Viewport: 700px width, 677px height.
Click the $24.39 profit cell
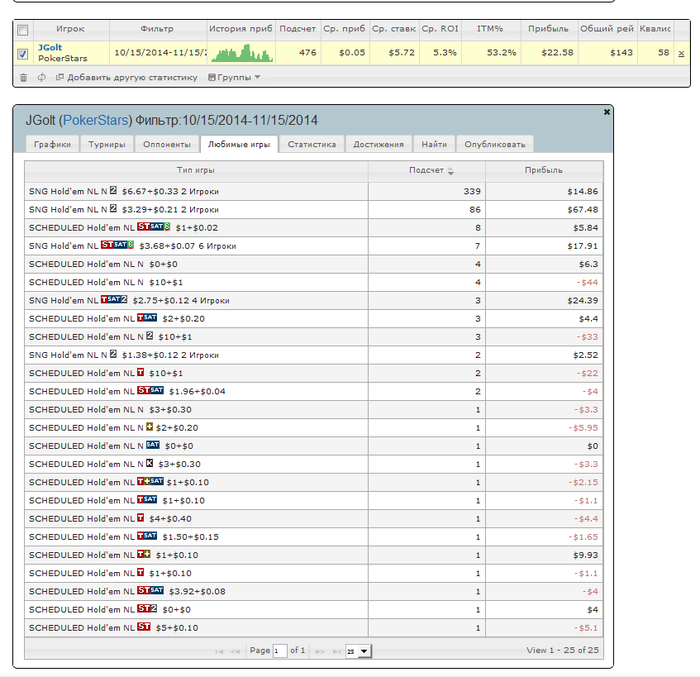(x=544, y=301)
